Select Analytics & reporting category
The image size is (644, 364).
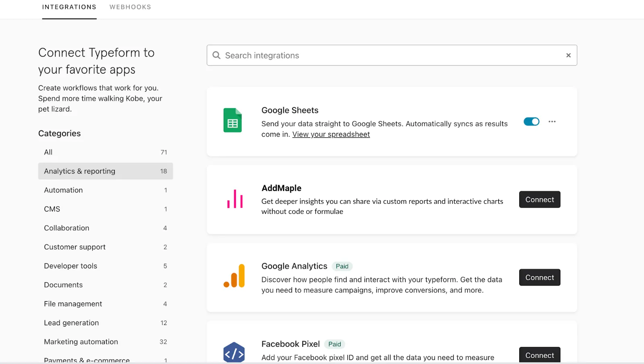(x=105, y=171)
